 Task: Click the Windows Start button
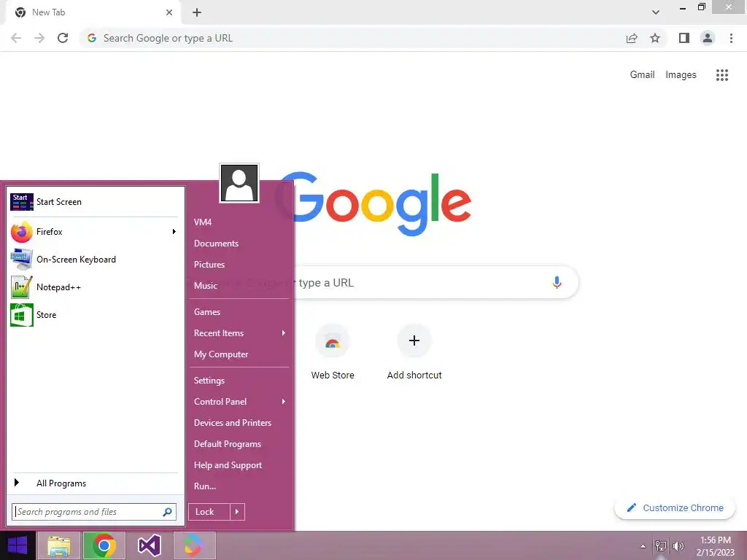18,545
